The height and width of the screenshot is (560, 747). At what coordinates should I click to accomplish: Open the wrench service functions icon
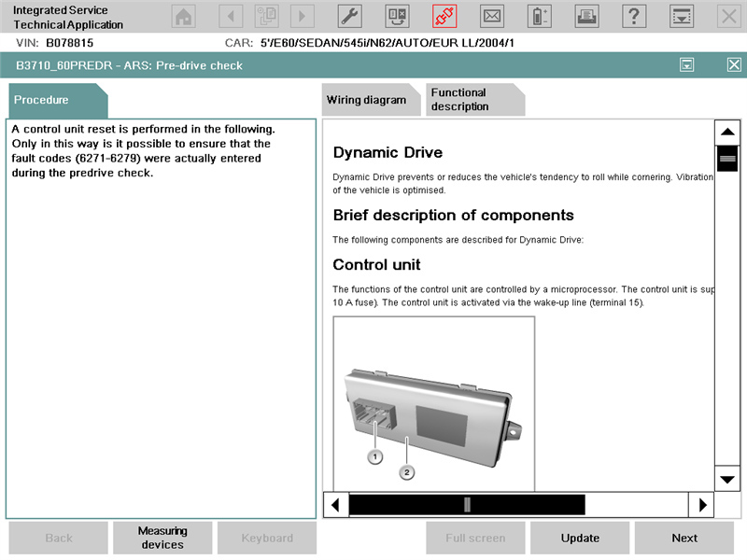(x=349, y=17)
